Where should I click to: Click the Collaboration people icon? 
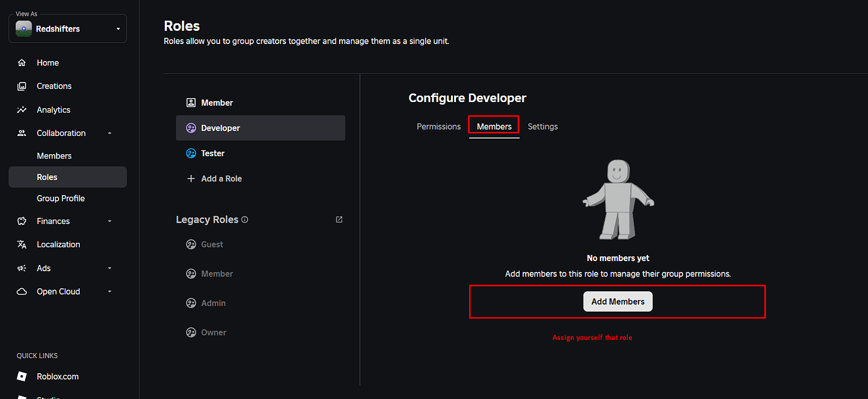22,133
